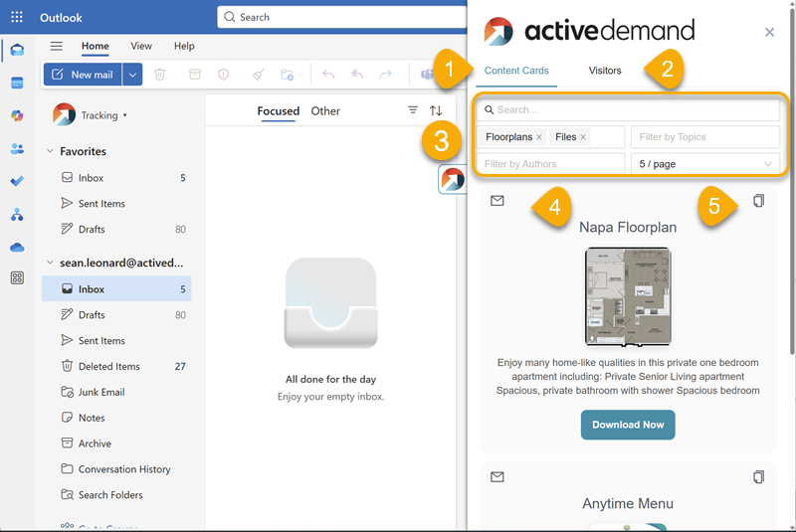
Task: Click the ActiveDemand add-in launcher icon
Action: [x=453, y=179]
